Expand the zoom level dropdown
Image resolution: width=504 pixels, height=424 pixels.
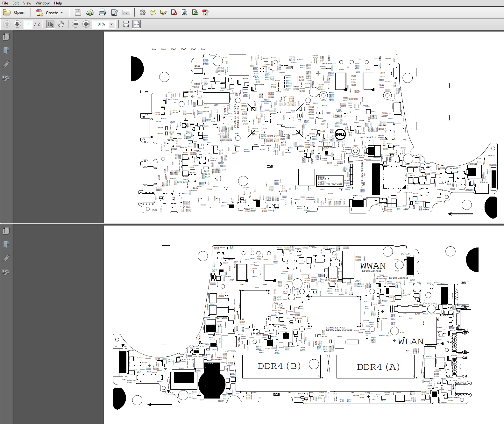click(112, 24)
